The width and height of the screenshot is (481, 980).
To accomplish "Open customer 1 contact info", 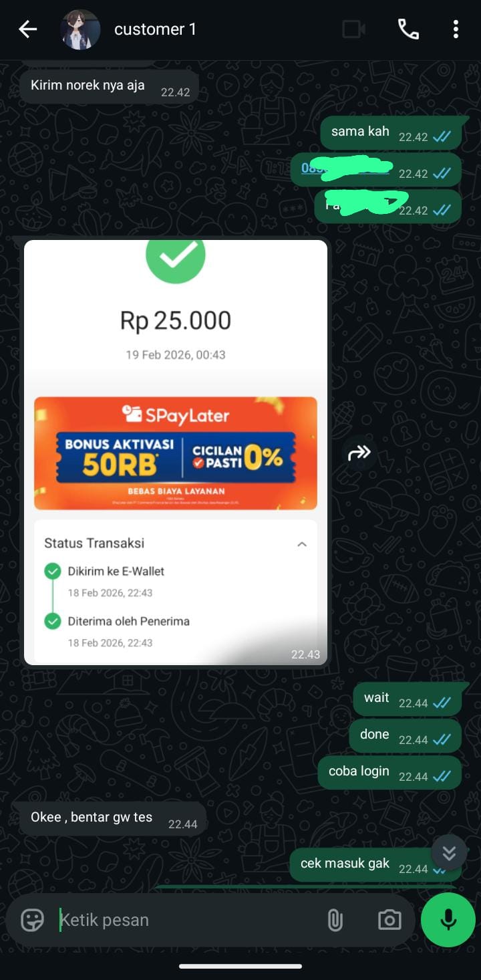I will click(x=155, y=29).
